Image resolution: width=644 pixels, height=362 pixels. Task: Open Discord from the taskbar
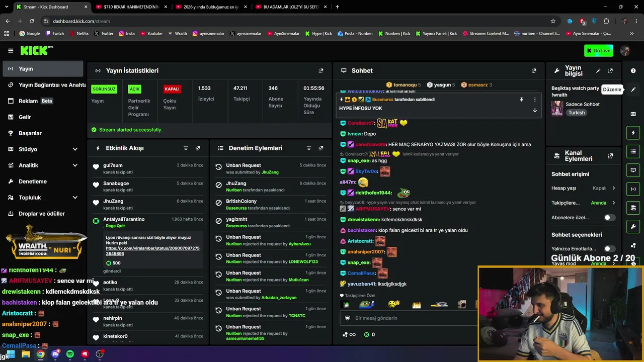(55, 354)
